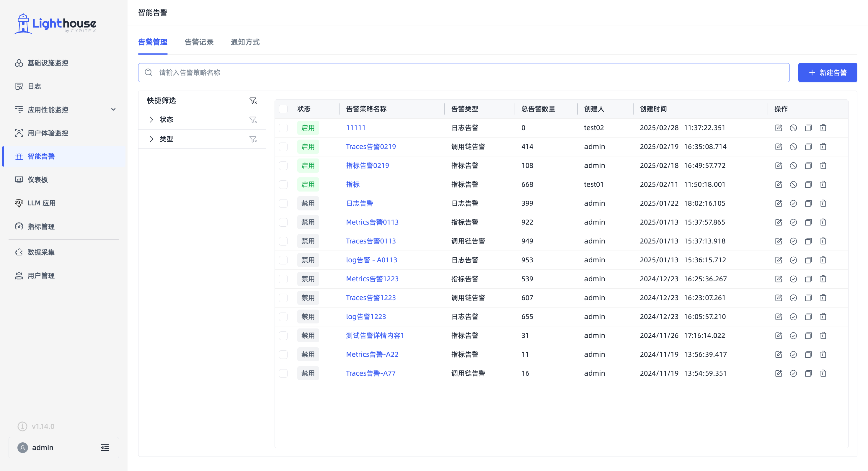868x471 pixels.
Task: Expand 应用性能监控 submenu chevron
Action: point(113,109)
